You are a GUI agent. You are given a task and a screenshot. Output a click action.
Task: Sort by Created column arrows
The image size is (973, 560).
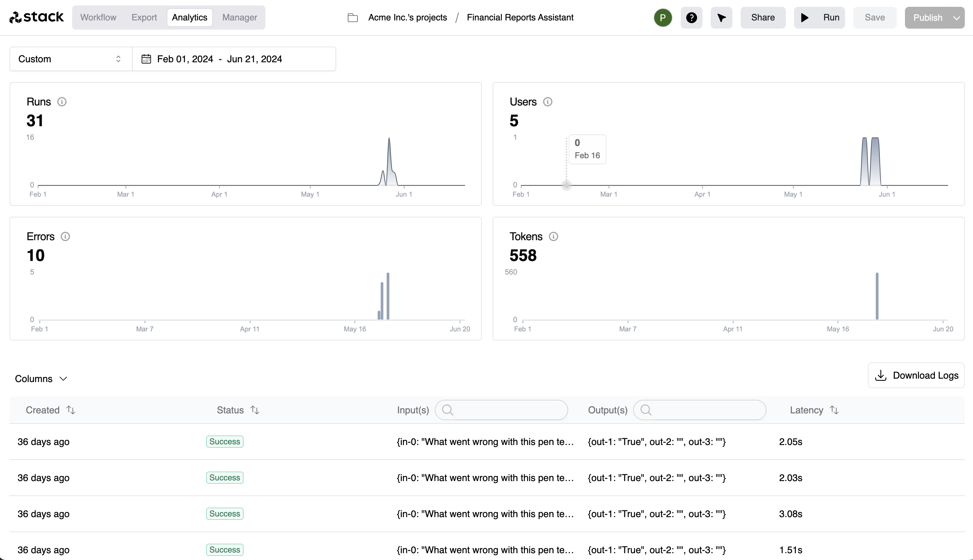71,410
